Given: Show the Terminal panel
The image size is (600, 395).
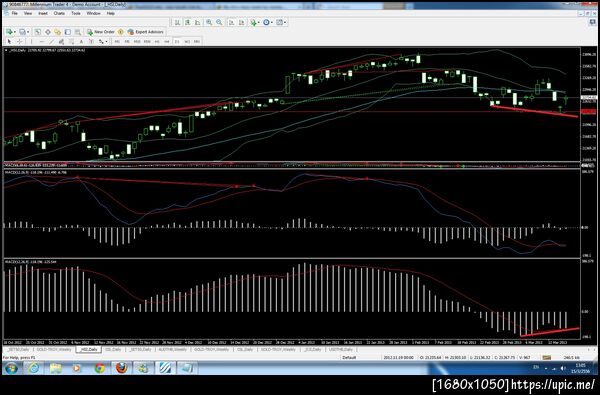Looking at the screenshot, I should 68,32.
